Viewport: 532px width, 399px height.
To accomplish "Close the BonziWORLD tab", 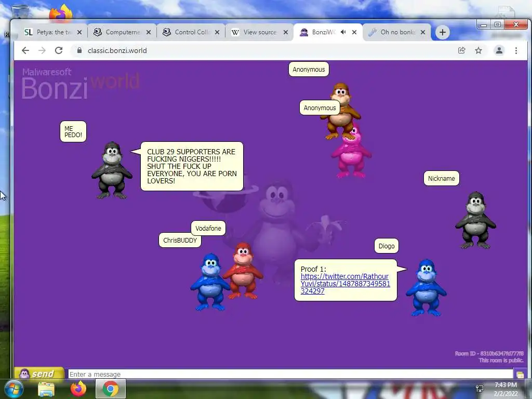I will tap(354, 32).
